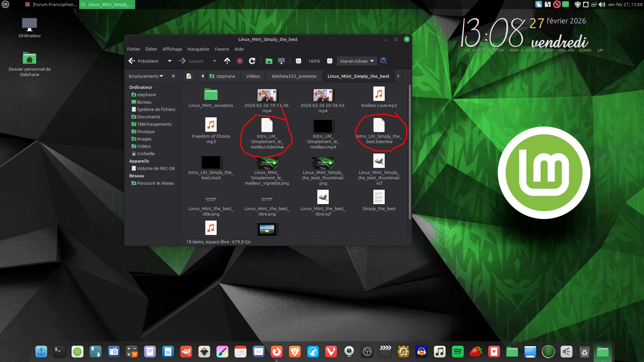Open Images in the sidebar
644x362 pixels.
(142, 139)
